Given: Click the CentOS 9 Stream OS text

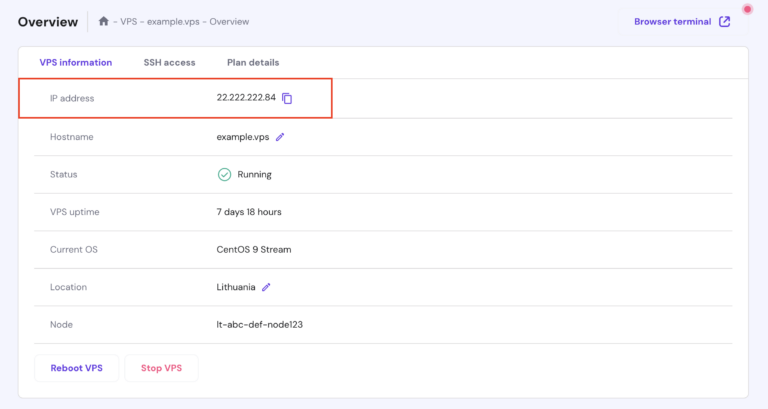Looking at the screenshot, I should click(x=253, y=249).
